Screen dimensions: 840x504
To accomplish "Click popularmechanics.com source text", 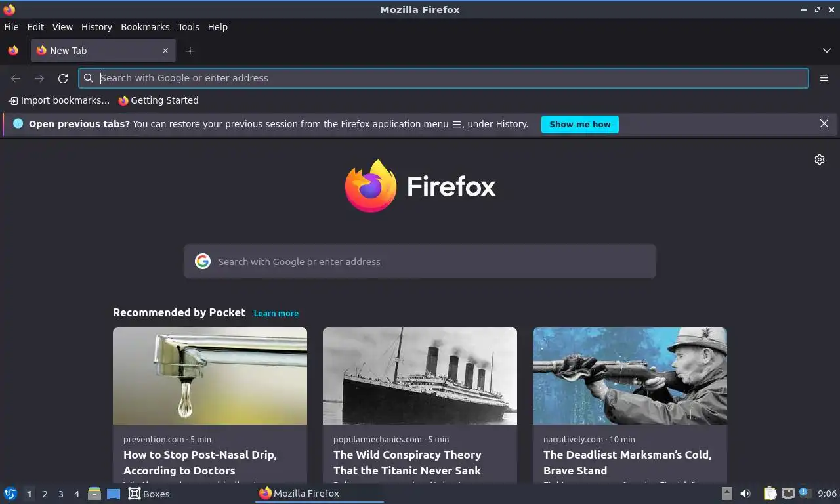I will point(377,439).
